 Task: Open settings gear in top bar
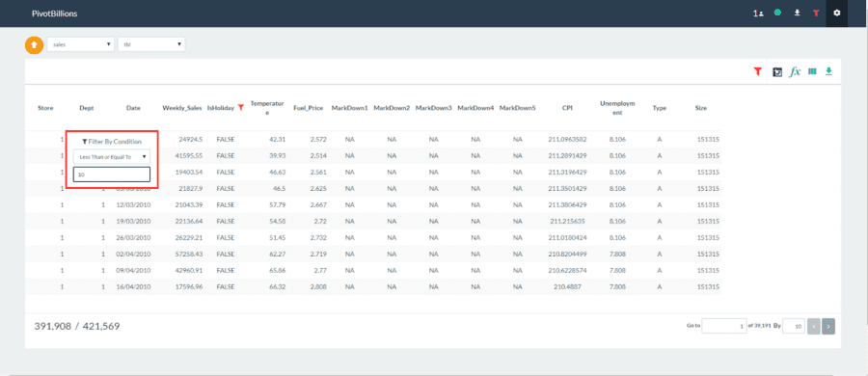coord(836,13)
